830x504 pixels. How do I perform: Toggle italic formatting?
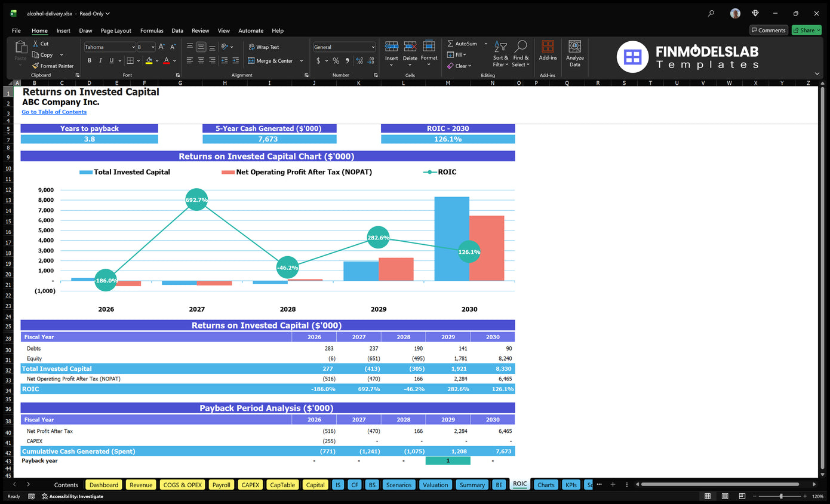pos(100,60)
